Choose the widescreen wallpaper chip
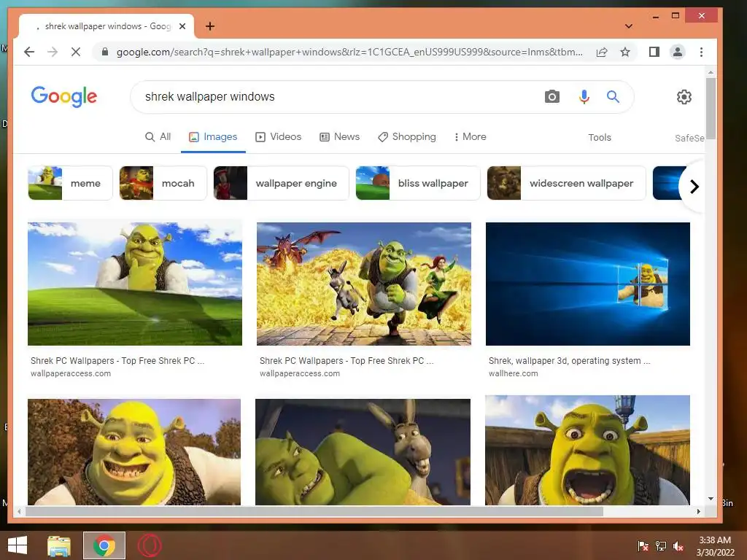This screenshot has height=560, width=747. pyautogui.click(x=566, y=183)
